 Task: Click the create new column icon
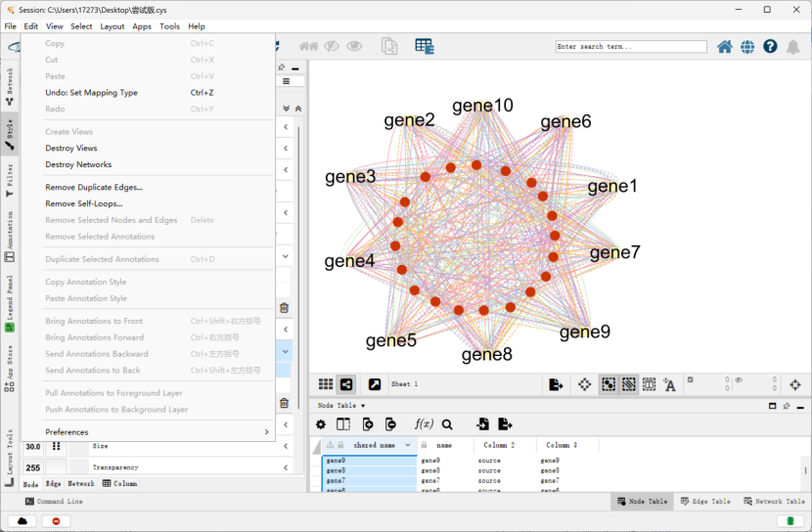[x=368, y=424]
